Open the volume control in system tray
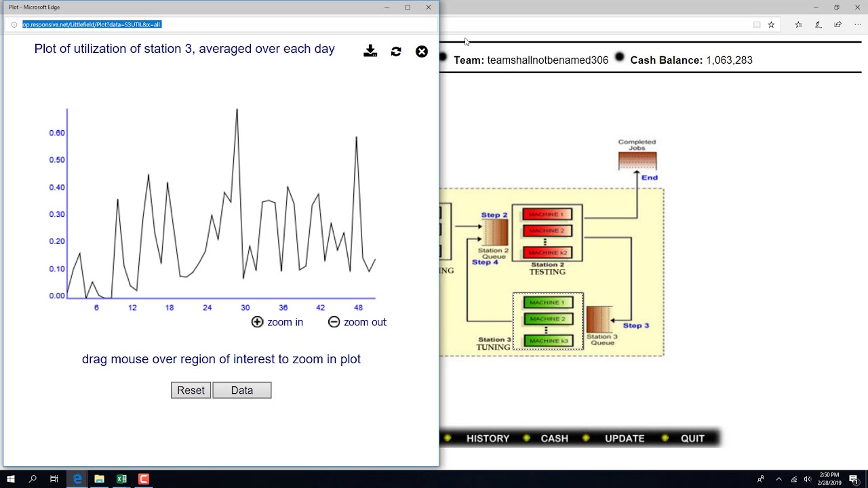Image resolution: width=868 pixels, height=488 pixels. [807, 479]
